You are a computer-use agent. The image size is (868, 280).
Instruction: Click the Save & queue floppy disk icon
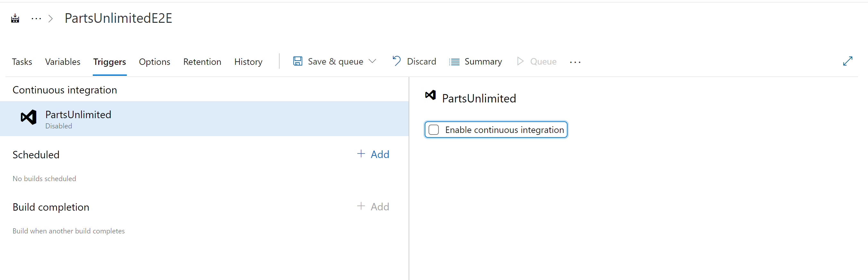click(298, 61)
